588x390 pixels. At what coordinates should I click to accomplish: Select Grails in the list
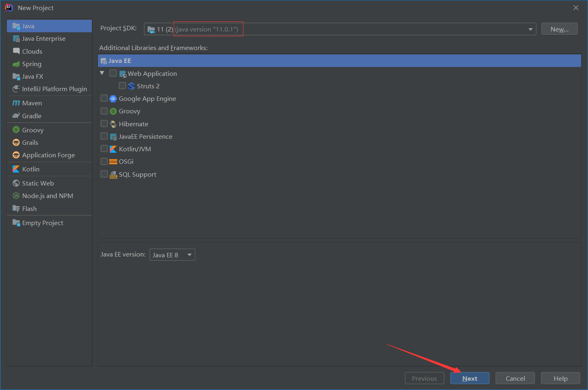pos(49,142)
